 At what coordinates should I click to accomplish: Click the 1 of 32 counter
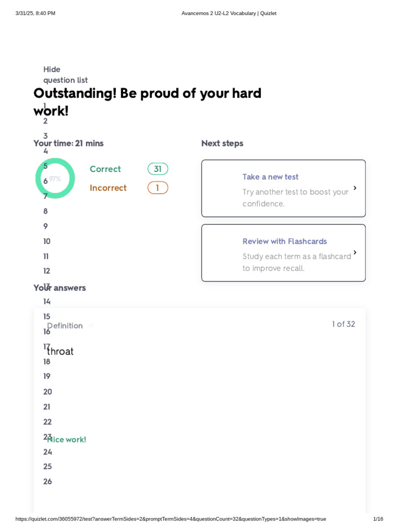343,324
